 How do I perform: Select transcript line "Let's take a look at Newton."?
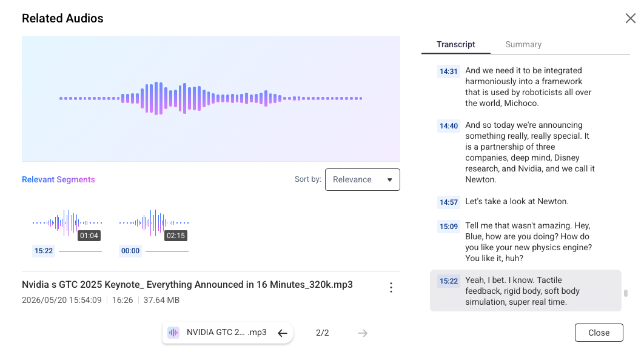pos(517,201)
